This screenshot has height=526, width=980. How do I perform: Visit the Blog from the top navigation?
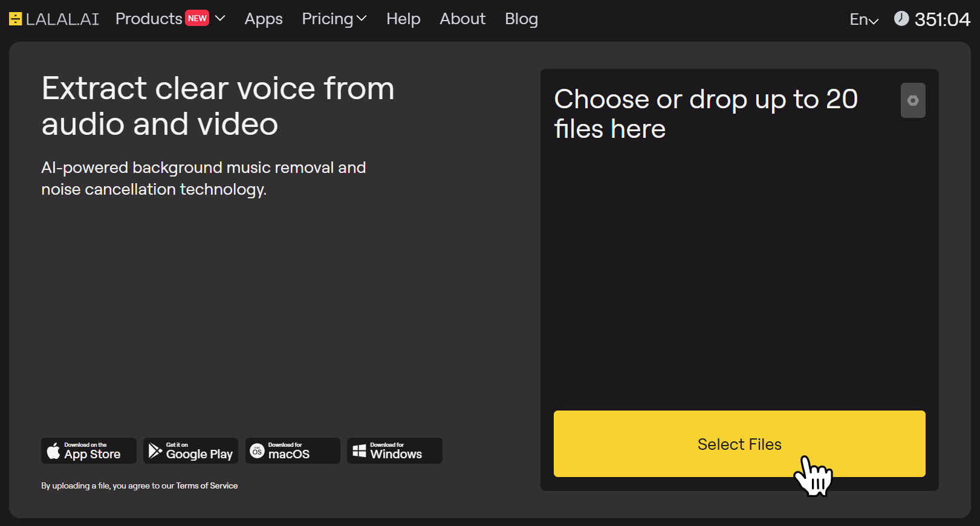click(521, 19)
